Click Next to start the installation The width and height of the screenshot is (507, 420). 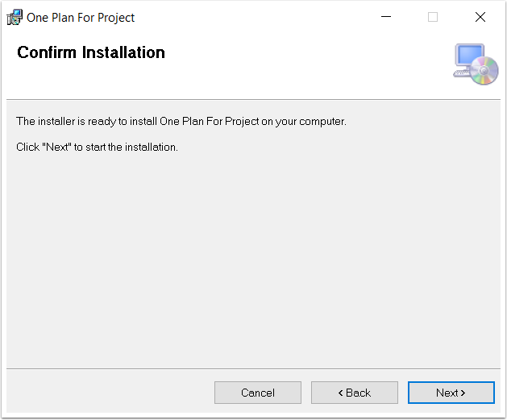451,393
